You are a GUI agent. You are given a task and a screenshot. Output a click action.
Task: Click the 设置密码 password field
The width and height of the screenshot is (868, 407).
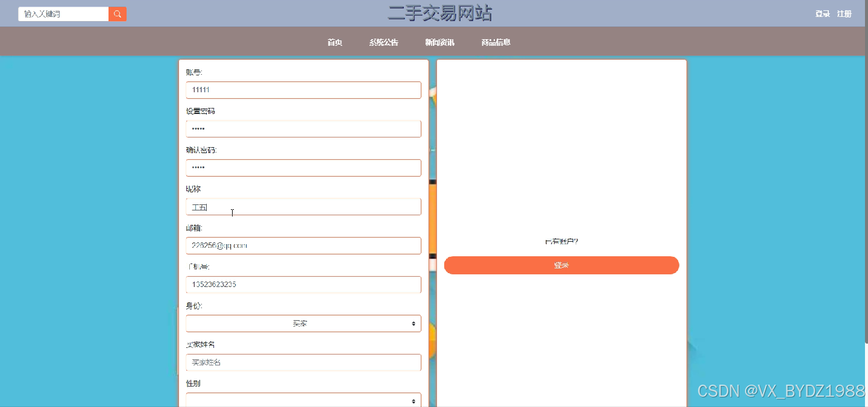(303, 129)
